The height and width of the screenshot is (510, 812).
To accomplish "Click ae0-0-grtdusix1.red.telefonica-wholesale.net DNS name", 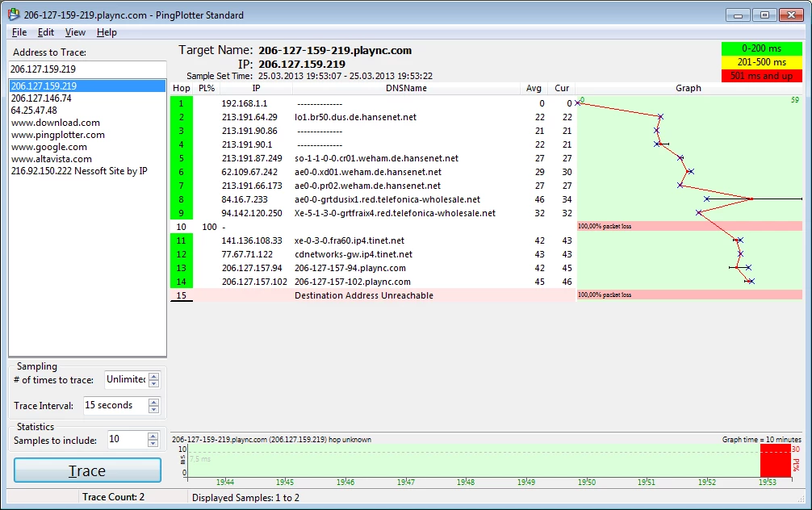I will (387, 199).
